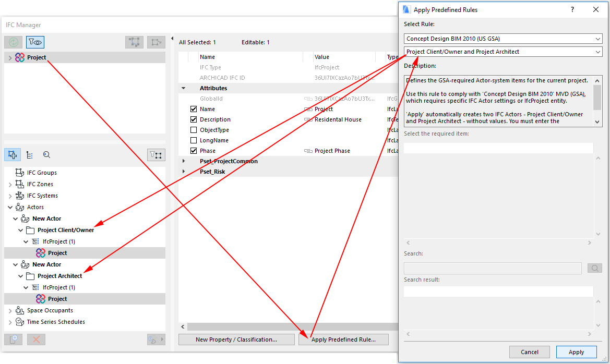Expand the Pset_Risk section

pyautogui.click(x=184, y=172)
